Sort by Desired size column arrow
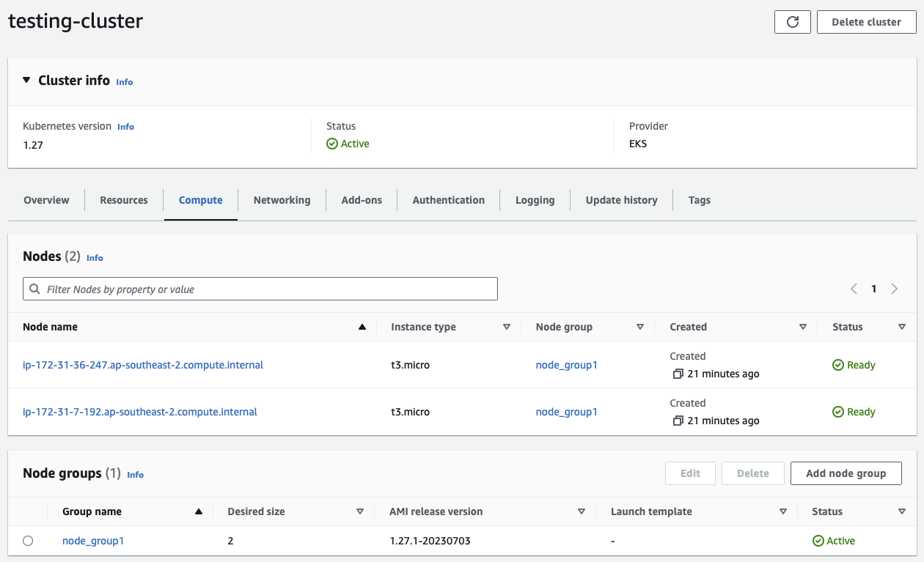Image resolution: width=924 pixels, height=562 pixels. 359,512
